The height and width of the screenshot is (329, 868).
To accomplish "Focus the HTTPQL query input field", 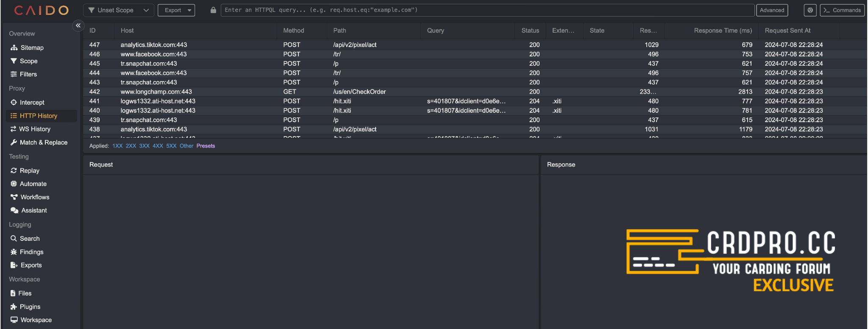I will click(x=487, y=10).
